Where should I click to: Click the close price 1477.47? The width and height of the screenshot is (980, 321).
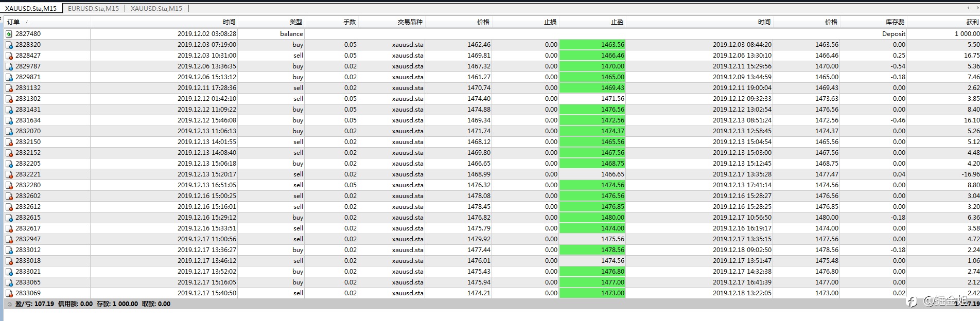tap(827, 174)
